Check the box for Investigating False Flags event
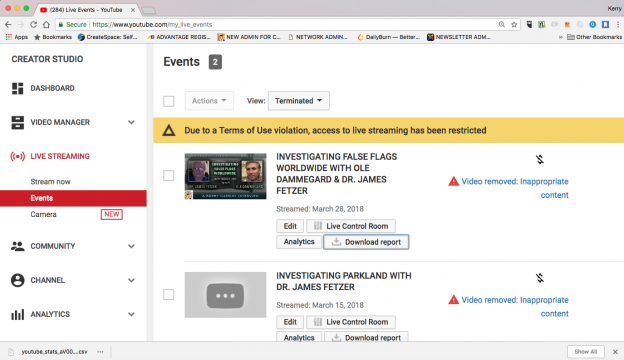Image resolution: width=624 pixels, height=360 pixels. pyautogui.click(x=169, y=175)
